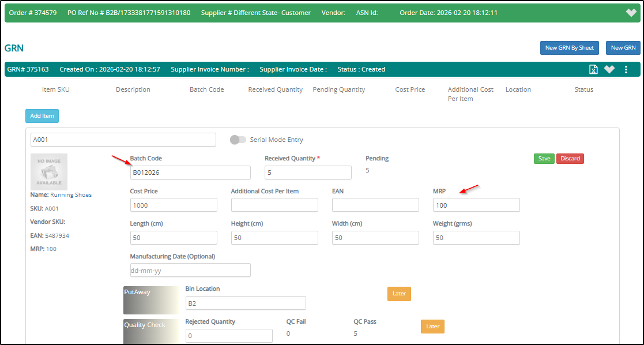Screen dimensions: 644x345
Task: Discard the current item entry
Action: tap(570, 159)
